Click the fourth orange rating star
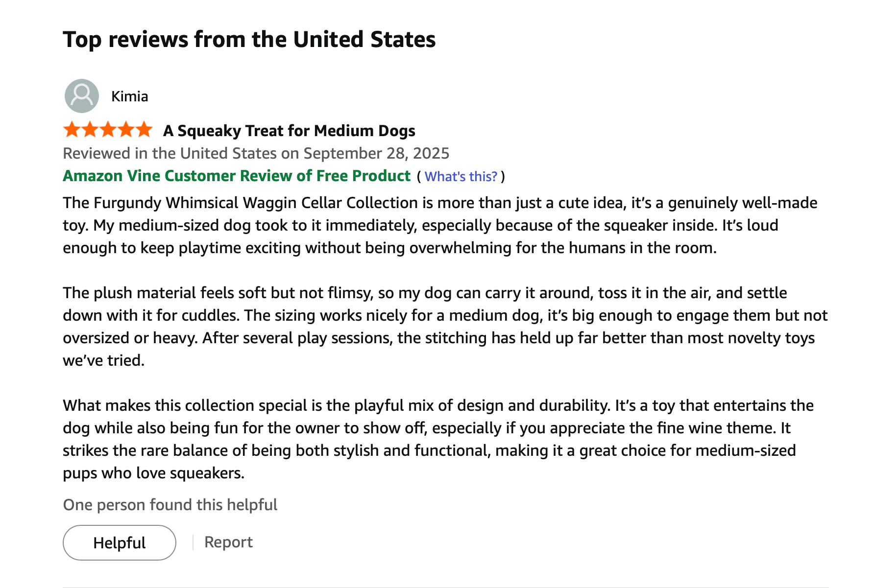 (x=126, y=130)
